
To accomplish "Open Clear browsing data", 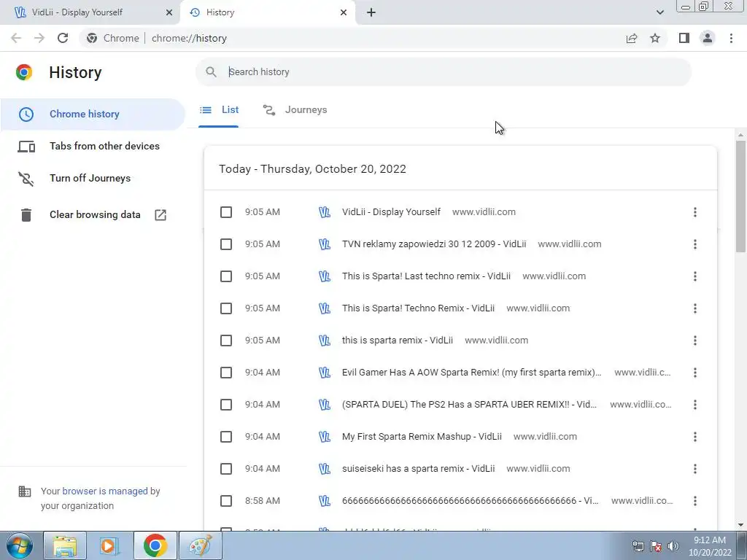I will pyautogui.click(x=95, y=215).
